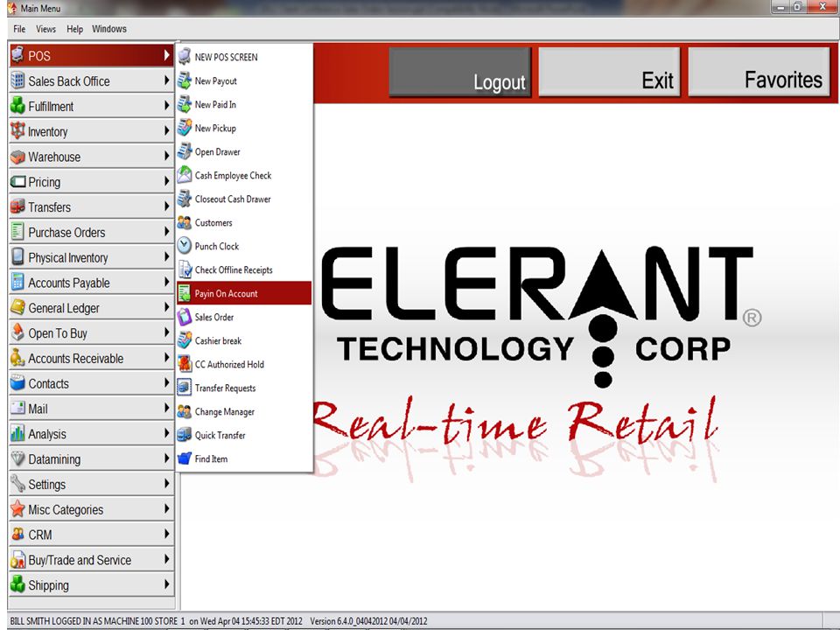840x630 pixels.
Task: Click the Datamining diamond icon
Action: (17, 458)
